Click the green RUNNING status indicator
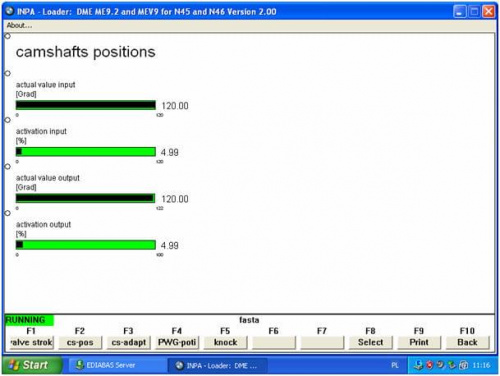The height and width of the screenshot is (376, 500). pos(29,320)
